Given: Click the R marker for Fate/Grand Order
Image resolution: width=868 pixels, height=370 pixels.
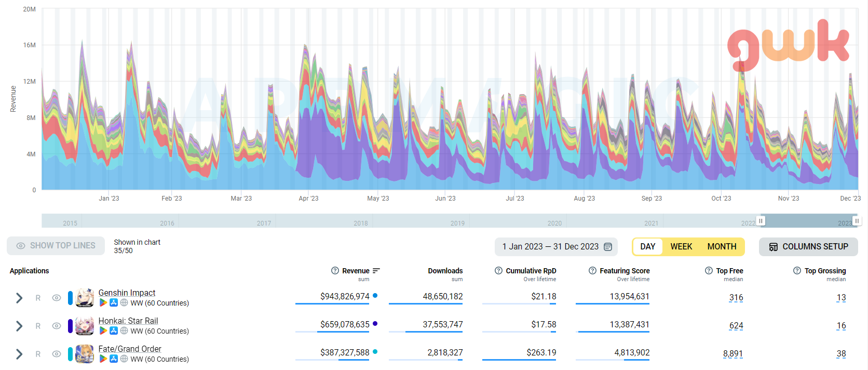Looking at the screenshot, I should pyautogui.click(x=38, y=354).
